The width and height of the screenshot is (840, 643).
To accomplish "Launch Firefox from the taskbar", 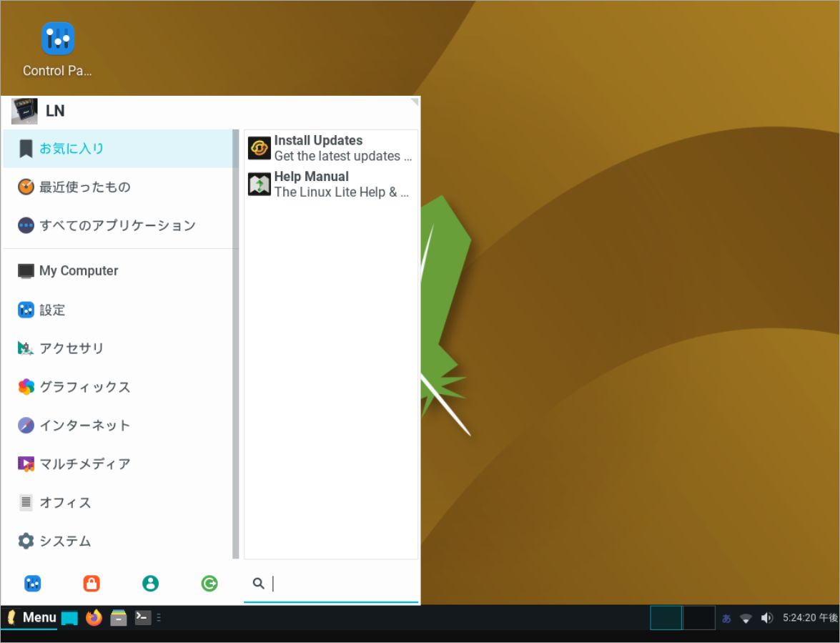I will pos(94,617).
